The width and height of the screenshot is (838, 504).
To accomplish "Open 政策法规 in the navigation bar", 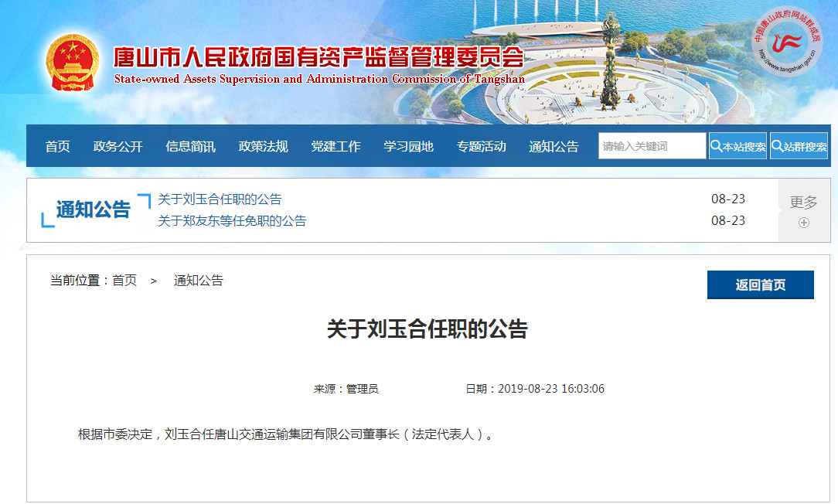I will pyautogui.click(x=263, y=146).
